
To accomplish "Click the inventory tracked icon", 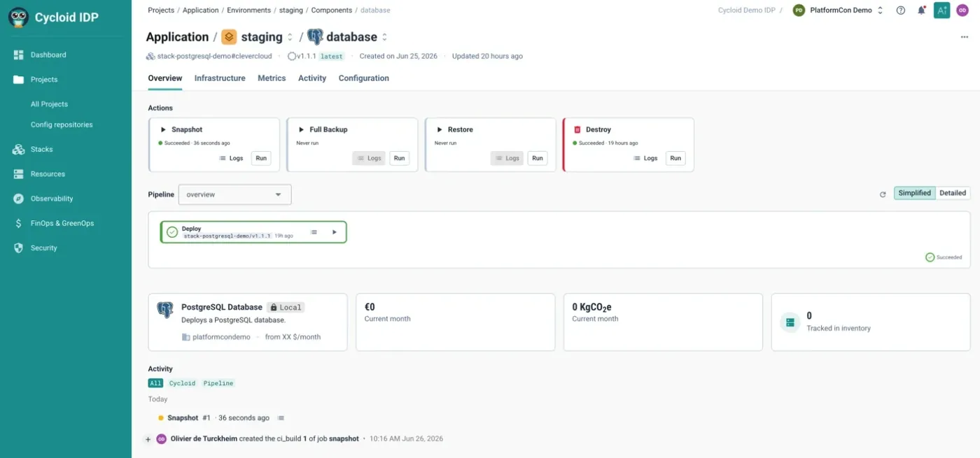I will tap(790, 322).
